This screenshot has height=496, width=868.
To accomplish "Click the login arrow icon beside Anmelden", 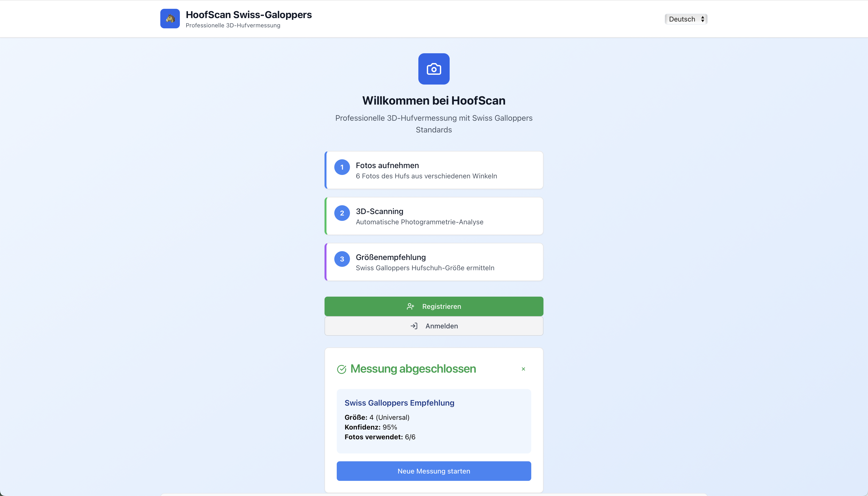I will pos(414,326).
